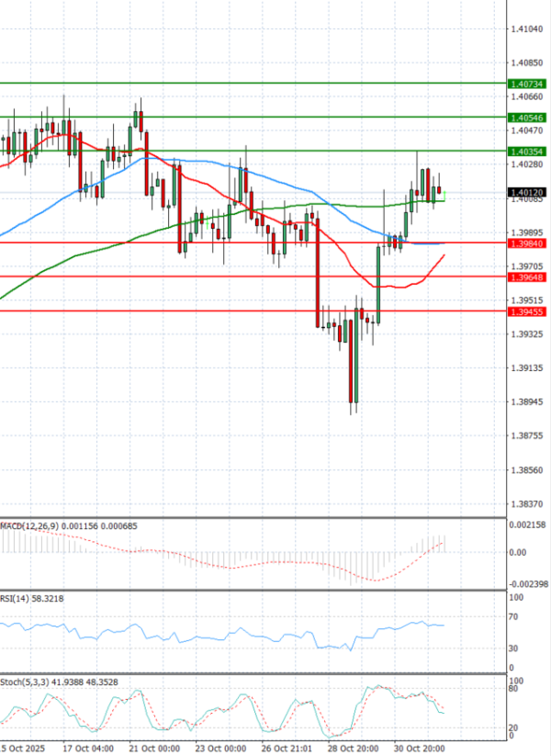Click the red 1.39455 support price tag
The width and height of the screenshot is (551, 756).
527,311
